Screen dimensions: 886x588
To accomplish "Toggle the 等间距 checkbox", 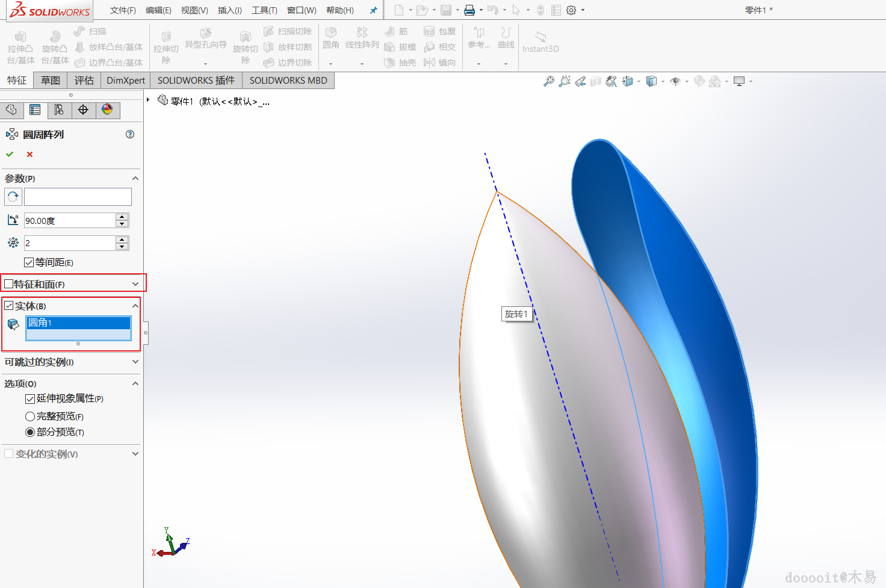I will click(29, 262).
